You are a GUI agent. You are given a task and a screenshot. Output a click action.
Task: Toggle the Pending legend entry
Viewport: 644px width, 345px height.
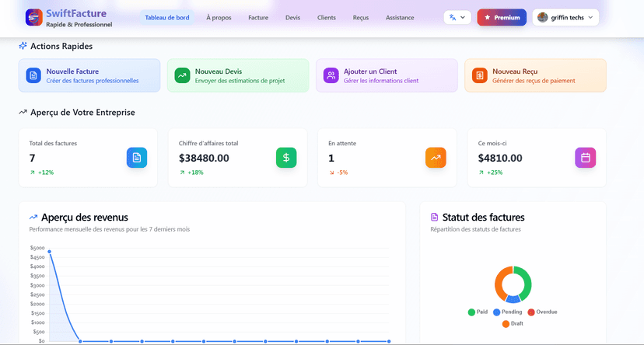pos(508,312)
